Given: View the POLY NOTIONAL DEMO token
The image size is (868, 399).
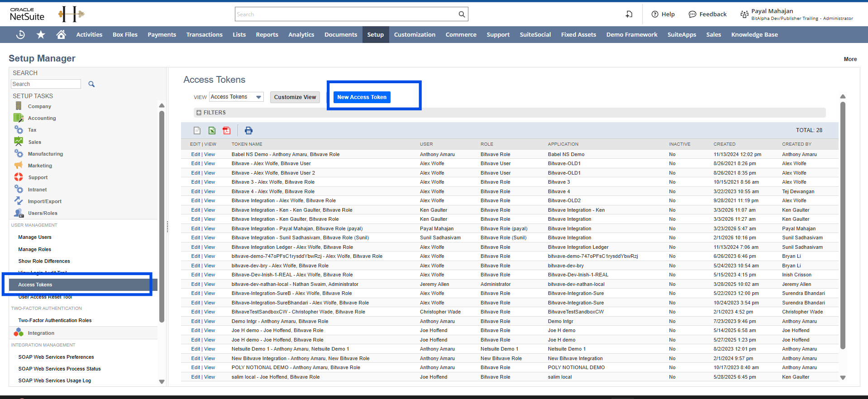Looking at the screenshot, I should point(210,367).
